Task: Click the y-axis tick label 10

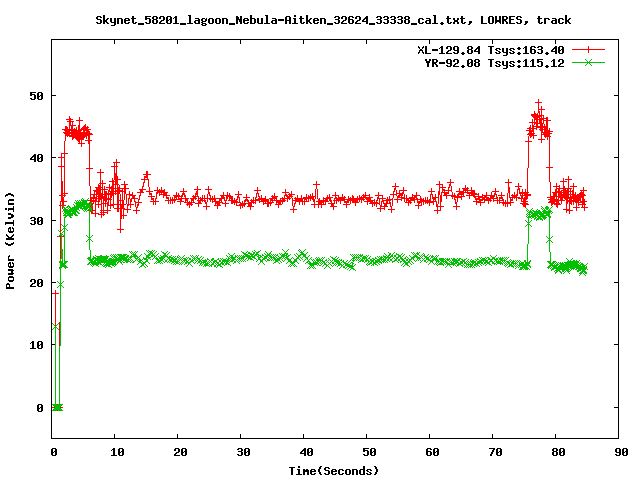Action: (36, 345)
